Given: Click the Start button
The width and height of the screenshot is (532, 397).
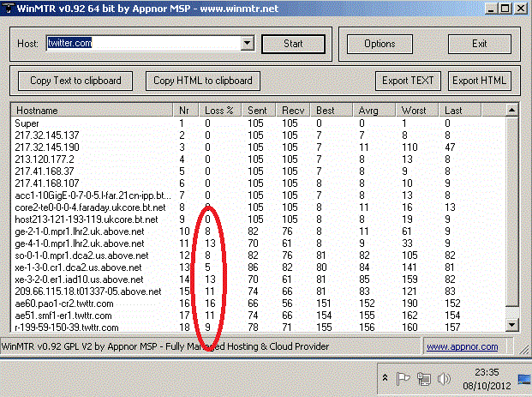Looking at the screenshot, I should pyautogui.click(x=293, y=44).
